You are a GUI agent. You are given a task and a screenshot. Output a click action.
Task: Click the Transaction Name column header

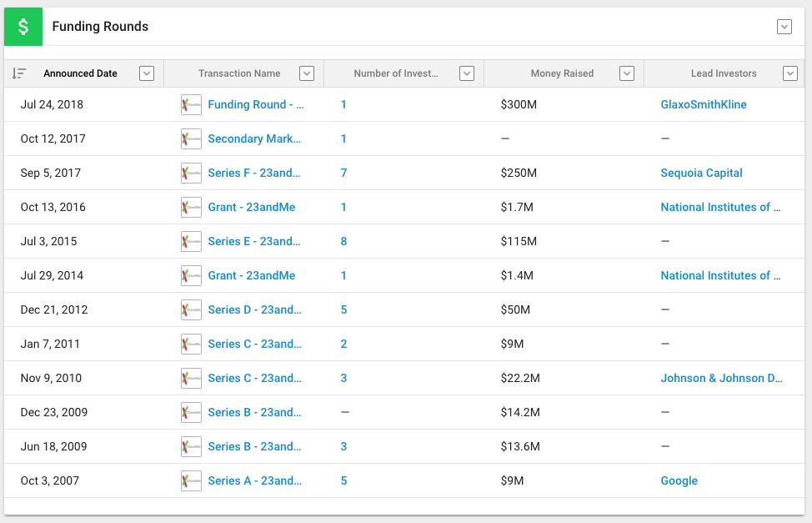239,73
